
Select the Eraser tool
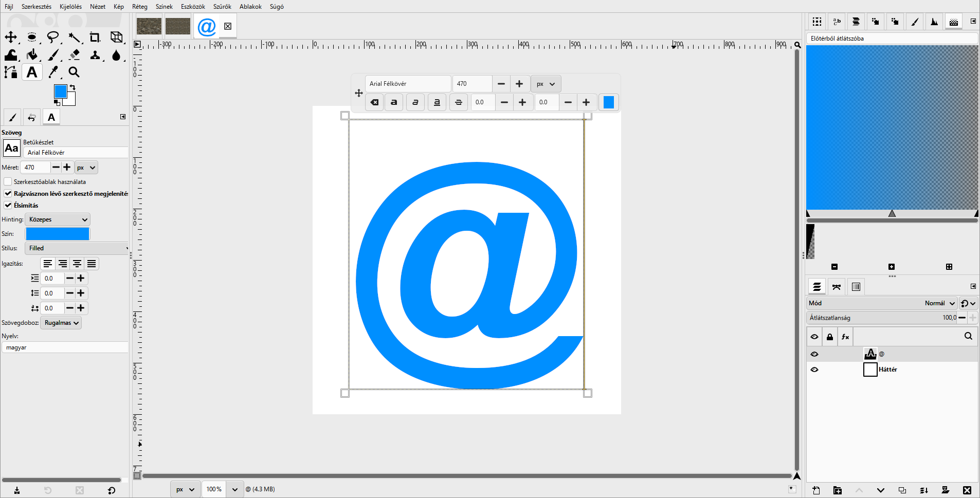coord(74,54)
